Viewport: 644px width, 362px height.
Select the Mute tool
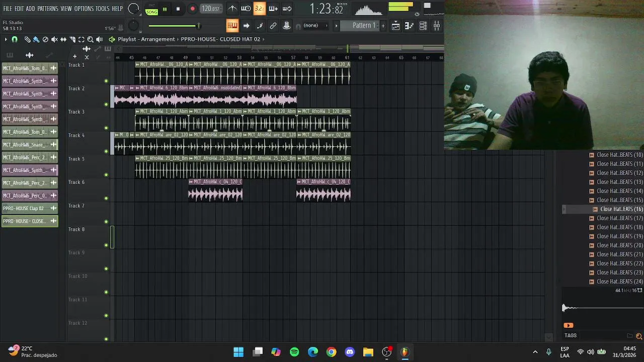click(54, 39)
